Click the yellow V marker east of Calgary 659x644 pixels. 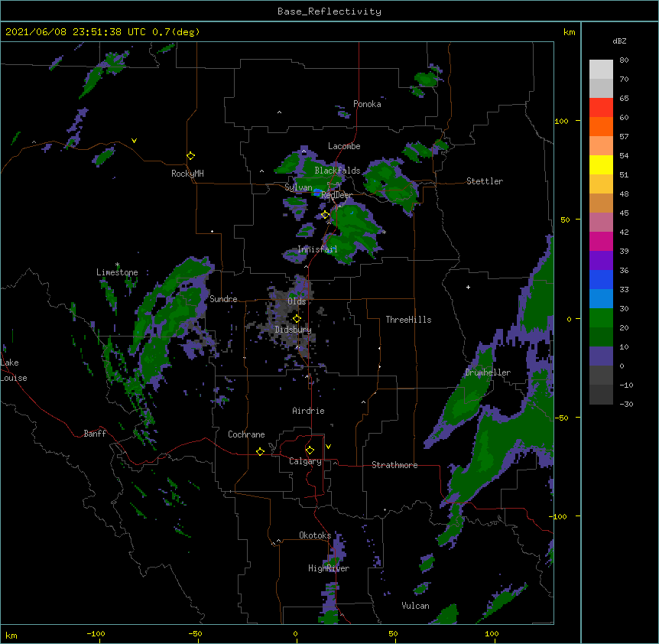pos(328,447)
